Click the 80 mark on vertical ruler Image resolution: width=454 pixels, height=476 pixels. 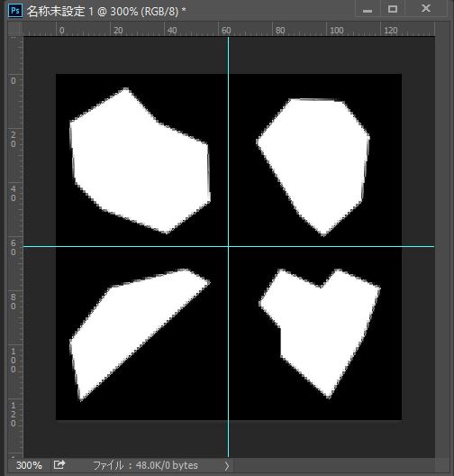(13, 301)
